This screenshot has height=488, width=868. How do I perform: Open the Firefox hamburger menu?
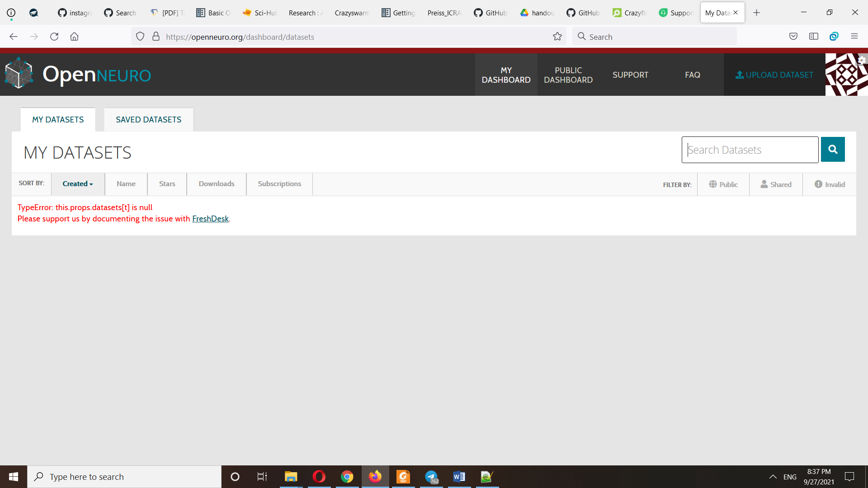(x=854, y=36)
